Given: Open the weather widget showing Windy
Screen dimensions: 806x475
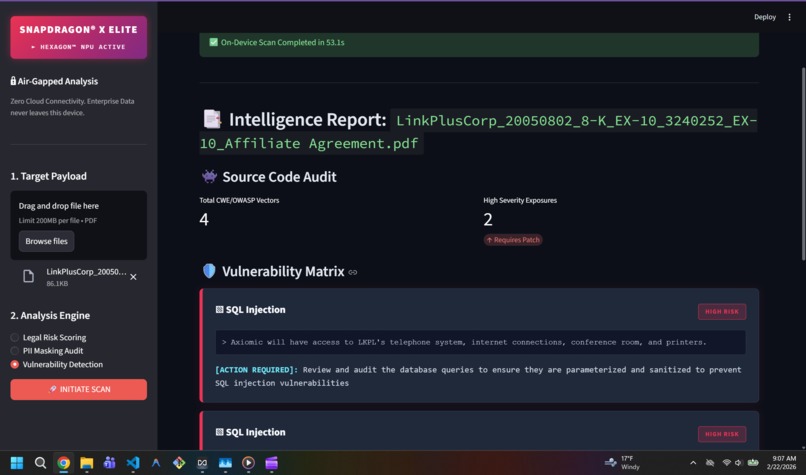Looking at the screenshot, I should [x=623, y=463].
